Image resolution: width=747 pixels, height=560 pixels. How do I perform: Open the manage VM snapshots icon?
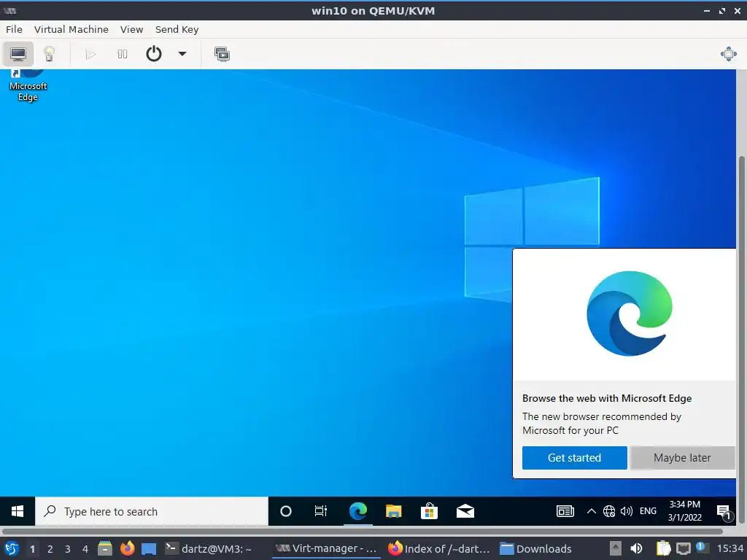click(222, 54)
